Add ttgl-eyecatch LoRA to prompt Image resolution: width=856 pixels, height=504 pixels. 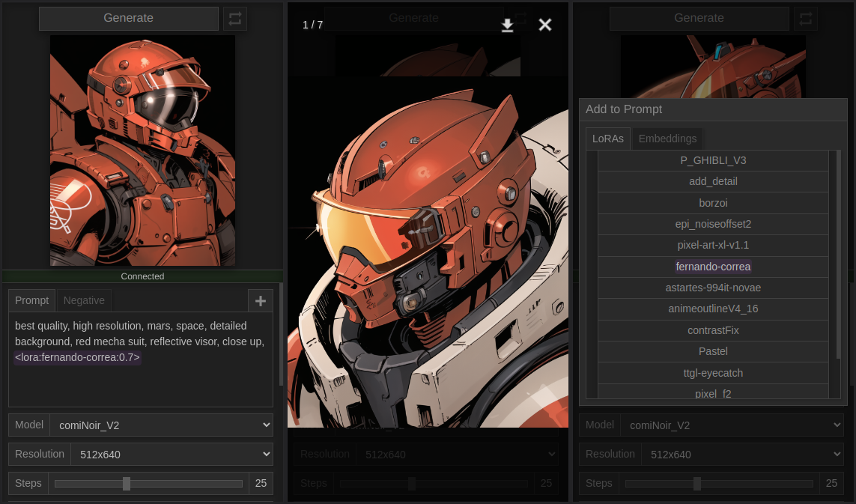click(713, 373)
